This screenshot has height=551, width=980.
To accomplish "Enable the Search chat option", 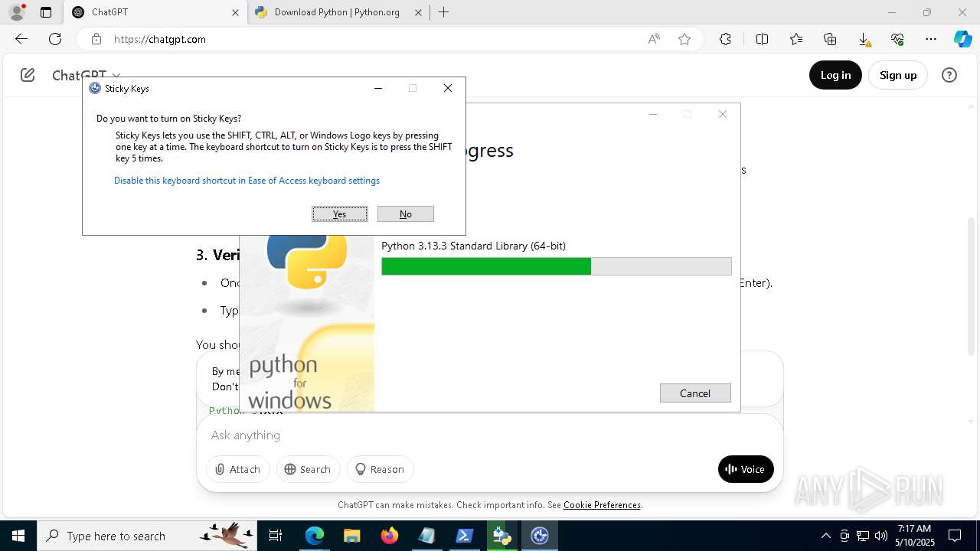I will click(308, 469).
